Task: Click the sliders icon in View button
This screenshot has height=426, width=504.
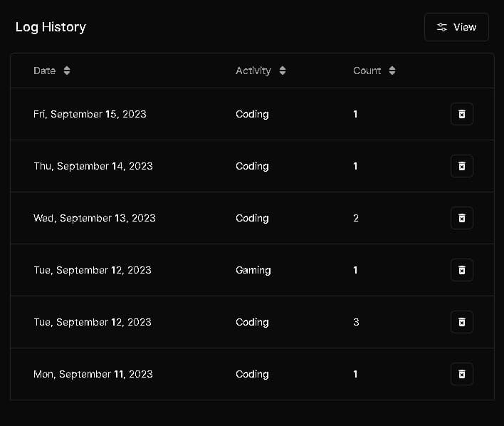Action: (442, 27)
